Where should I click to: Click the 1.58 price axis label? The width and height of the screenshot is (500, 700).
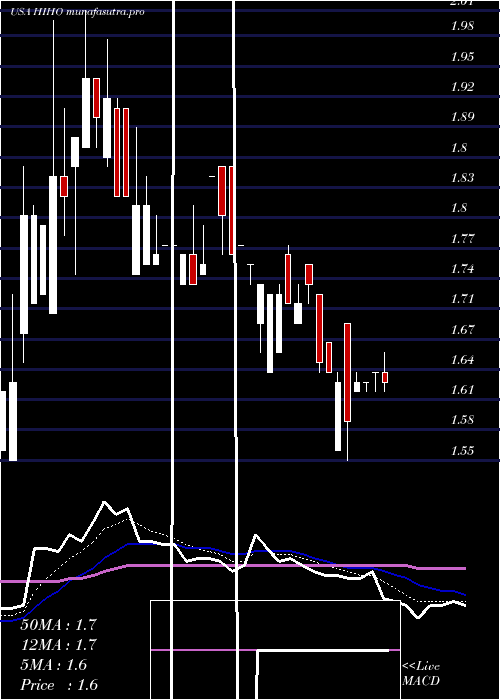pos(462,420)
